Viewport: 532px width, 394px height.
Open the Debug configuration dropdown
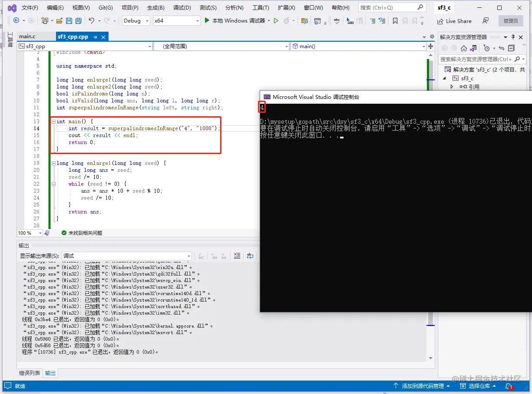(135, 20)
